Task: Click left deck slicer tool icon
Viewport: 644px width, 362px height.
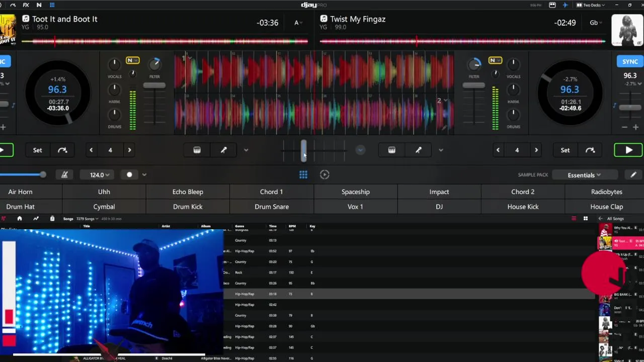Action: [224, 150]
